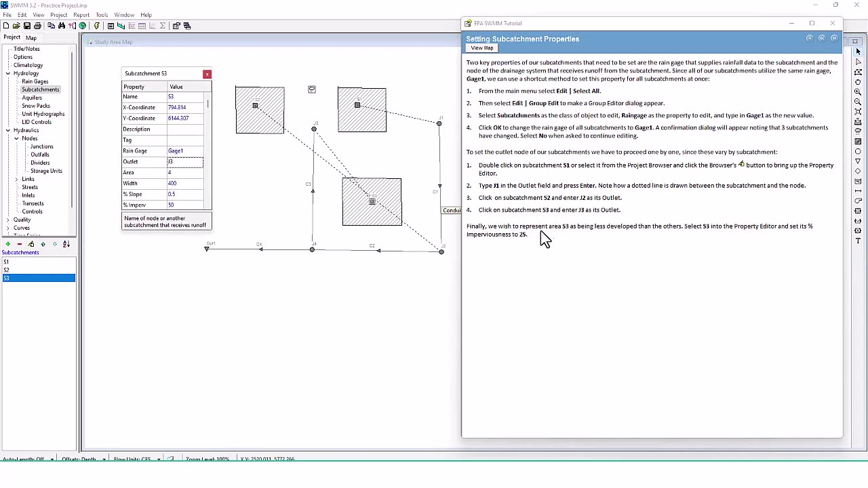Viewport: 868px width, 488px height.
Task: Click the Cascade windows toolbar icon
Action: point(187,26)
